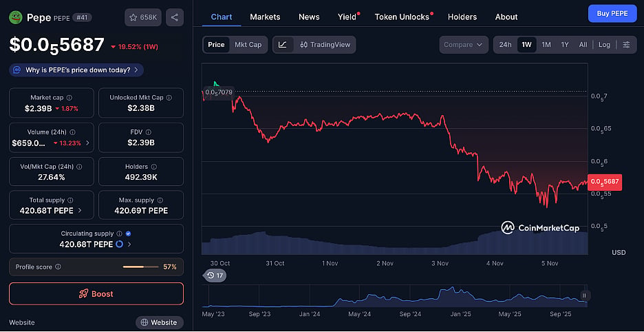
Task: Open the About tab
Action: click(x=506, y=17)
